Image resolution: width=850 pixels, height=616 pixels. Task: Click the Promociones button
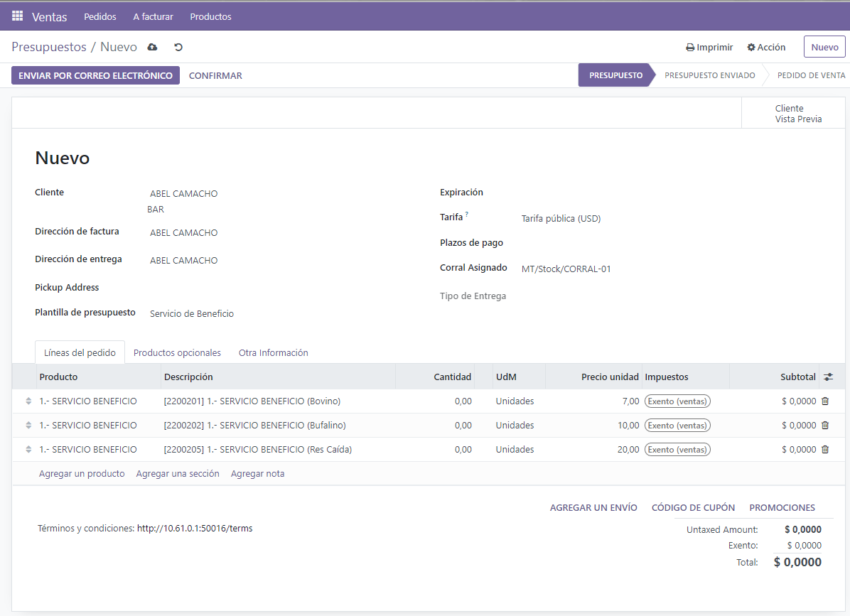click(x=782, y=507)
